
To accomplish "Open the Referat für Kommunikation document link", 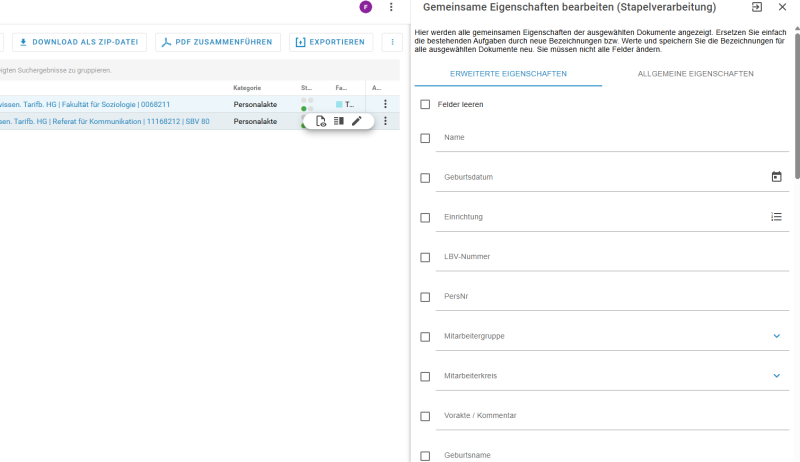I will (104, 121).
